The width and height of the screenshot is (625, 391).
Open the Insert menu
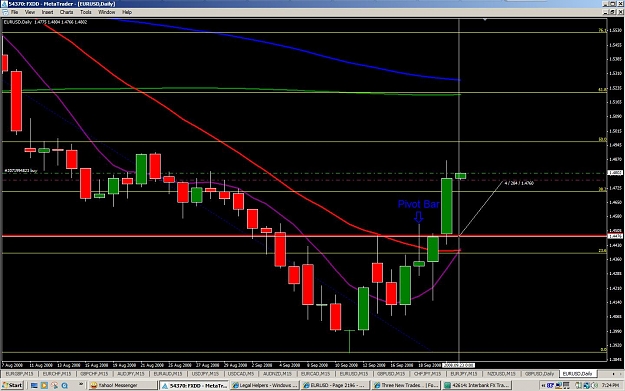click(47, 12)
